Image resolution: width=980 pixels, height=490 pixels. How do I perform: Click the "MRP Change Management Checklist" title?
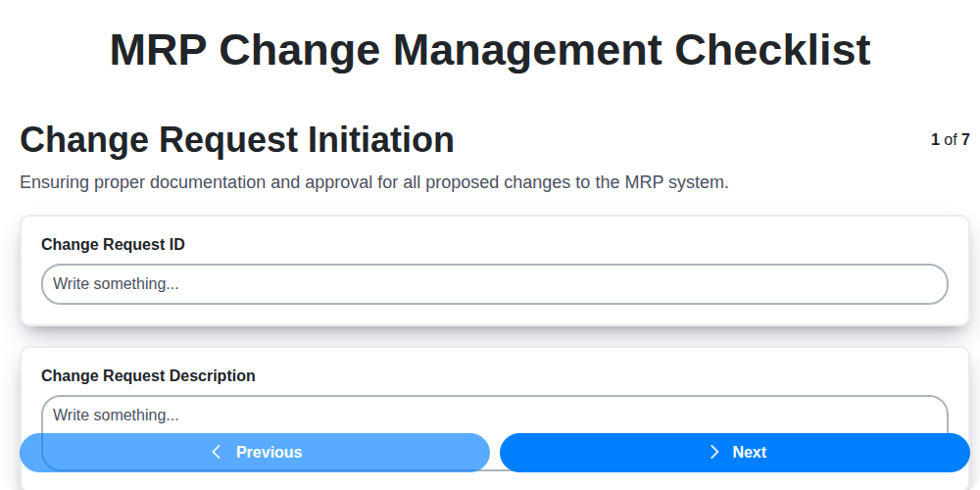[490, 50]
